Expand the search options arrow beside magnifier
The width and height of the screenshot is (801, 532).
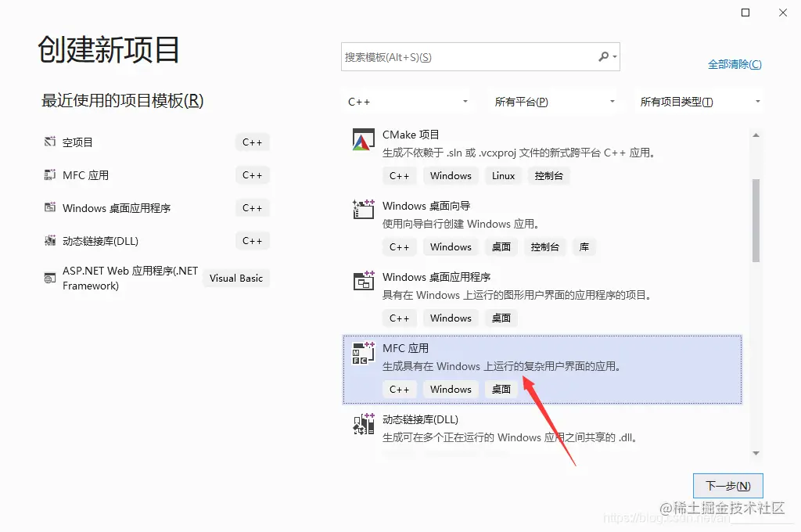coord(615,57)
